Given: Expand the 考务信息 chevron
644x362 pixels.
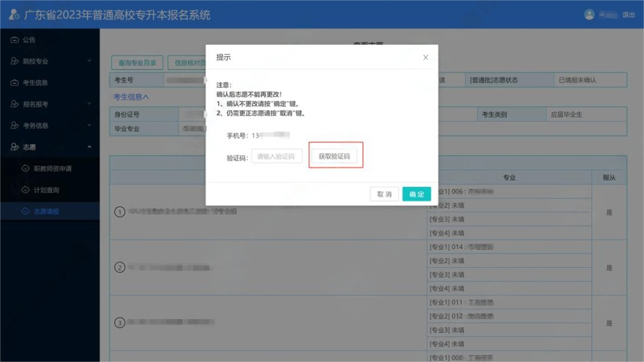Looking at the screenshot, I should pos(89,125).
